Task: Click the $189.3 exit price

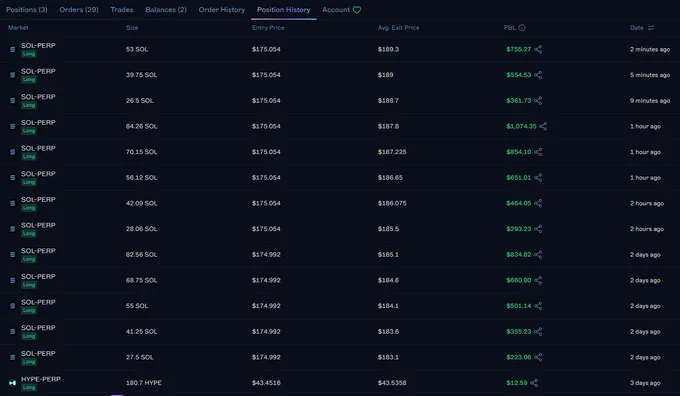Action: coord(388,49)
